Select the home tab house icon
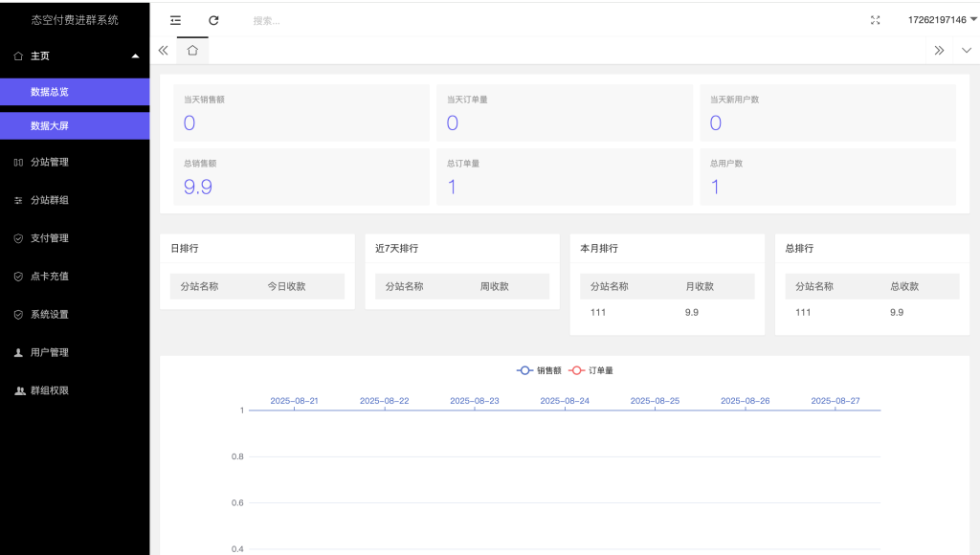This screenshot has width=980, height=555. tap(191, 50)
